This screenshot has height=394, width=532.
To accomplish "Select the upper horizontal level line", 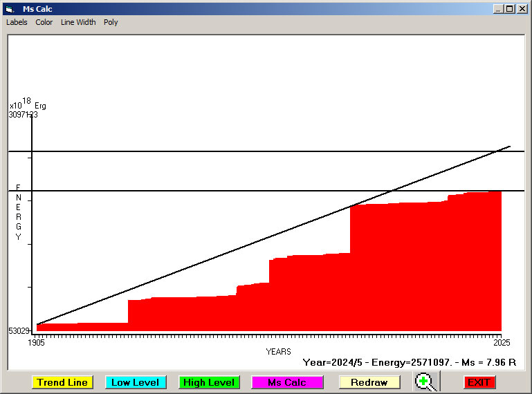I will click(x=208, y=151).
